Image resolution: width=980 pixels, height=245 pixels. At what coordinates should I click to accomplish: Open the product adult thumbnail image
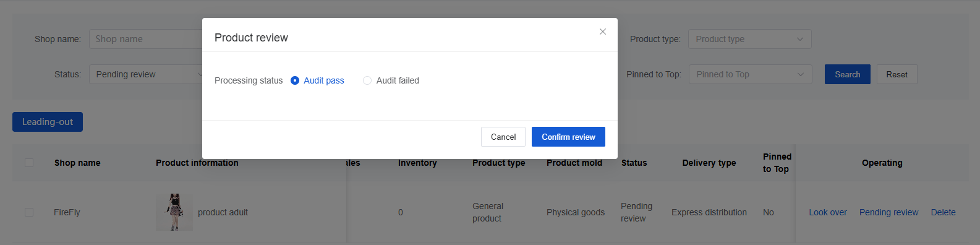pyautogui.click(x=174, y=212)
